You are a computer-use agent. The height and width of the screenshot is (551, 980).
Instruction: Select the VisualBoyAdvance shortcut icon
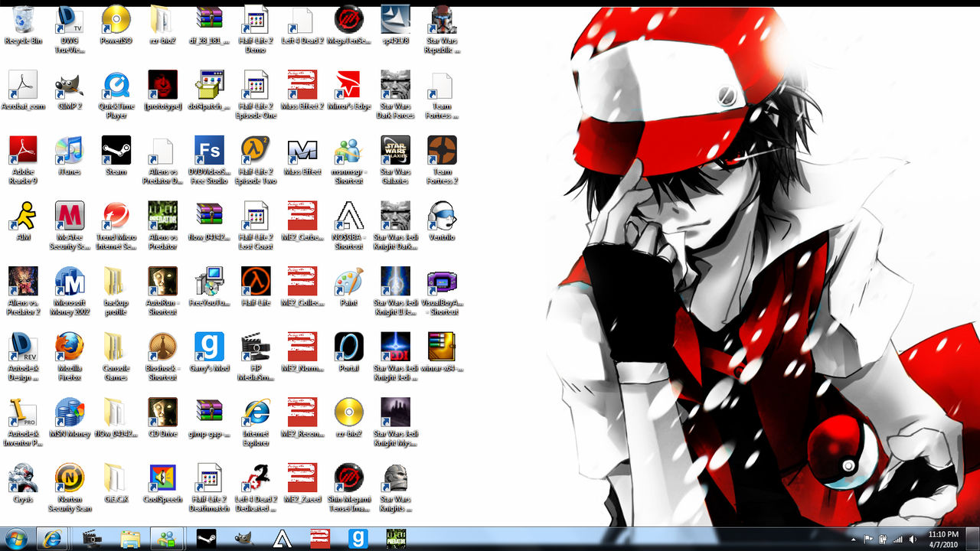tap(442, 292)
